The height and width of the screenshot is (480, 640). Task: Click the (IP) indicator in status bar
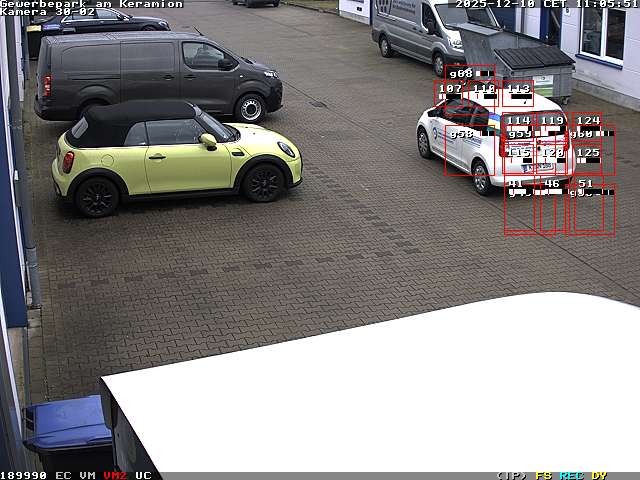pyautogui.click(x=511, y=475)
